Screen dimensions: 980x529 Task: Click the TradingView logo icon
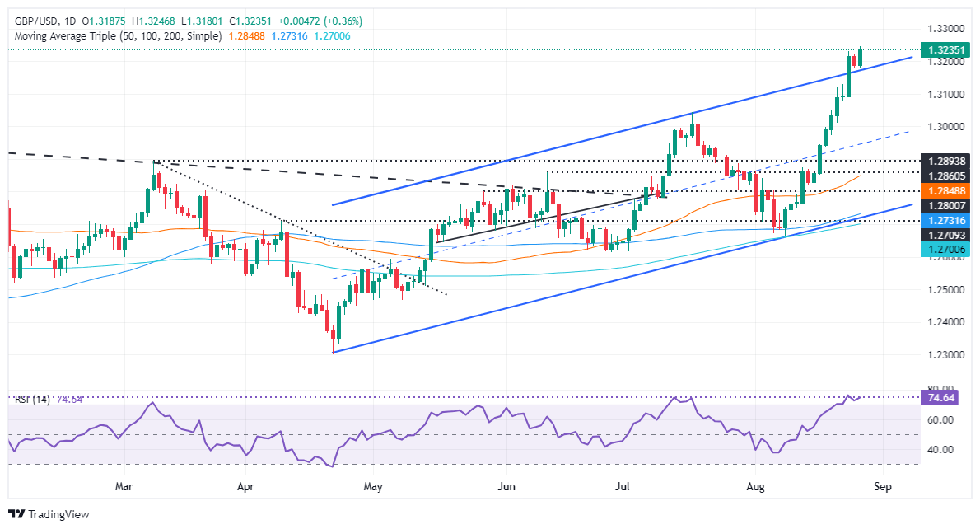coord(16,514)
